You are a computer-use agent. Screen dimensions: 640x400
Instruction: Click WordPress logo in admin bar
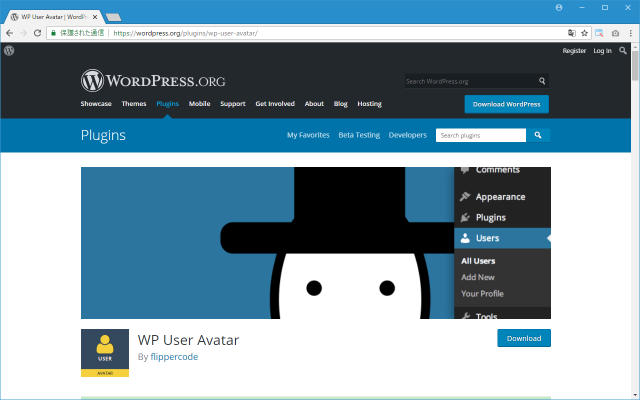tap(9, 51)
